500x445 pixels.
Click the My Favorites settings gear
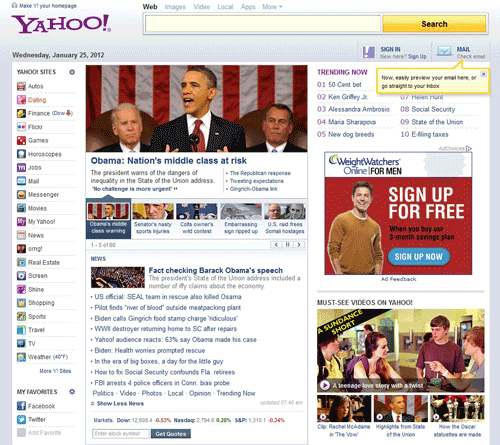pyautogui.click(x=72, y=392)
